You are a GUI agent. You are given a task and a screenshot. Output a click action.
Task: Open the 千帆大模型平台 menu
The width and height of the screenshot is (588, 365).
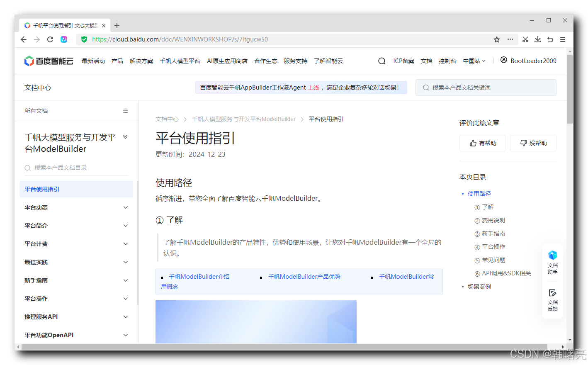click(180, 61)
